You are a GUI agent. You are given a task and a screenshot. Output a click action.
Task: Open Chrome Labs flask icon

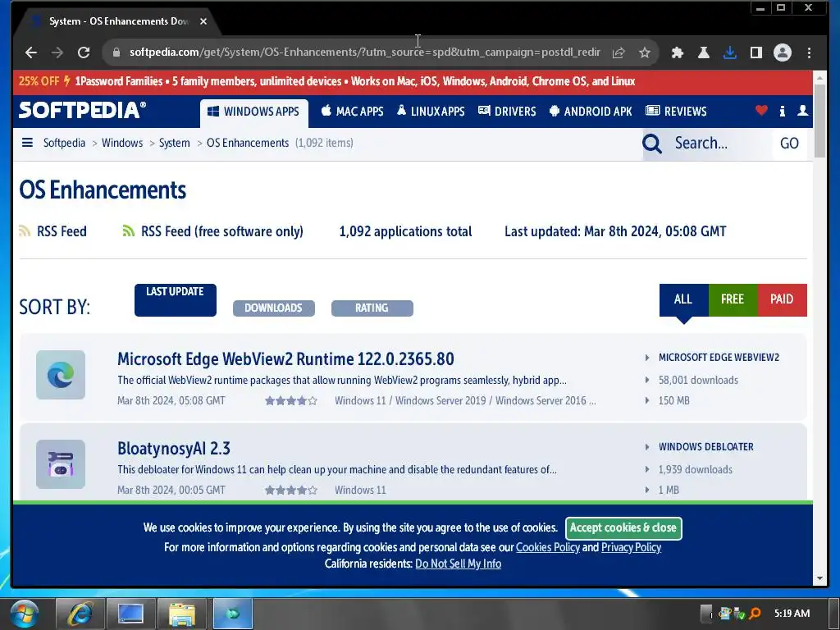coord(703,52)
